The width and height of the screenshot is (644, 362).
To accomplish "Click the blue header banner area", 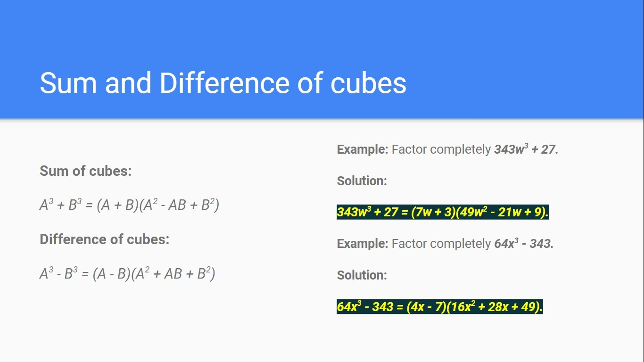I will point(322,59).
